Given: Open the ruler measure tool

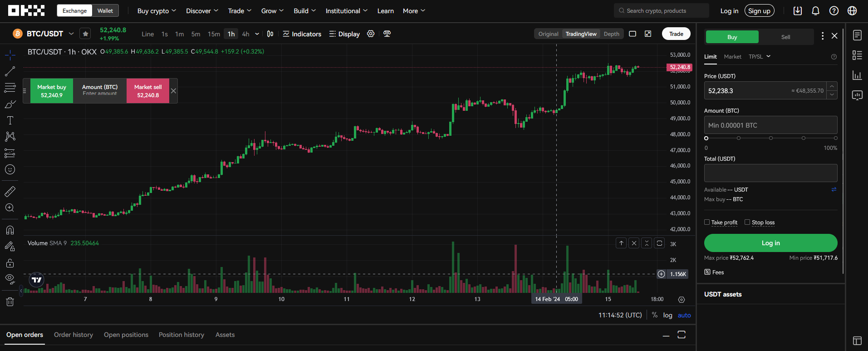Looking at the screenshot, I should tap(10, 192).
